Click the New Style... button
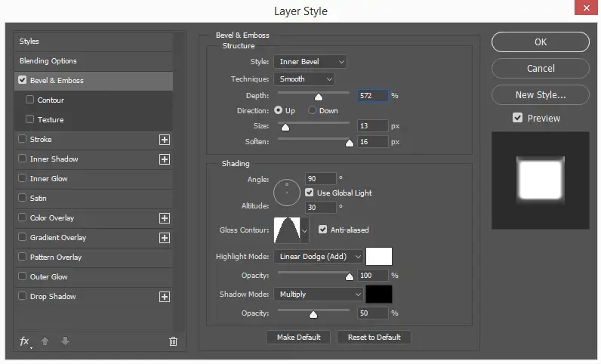 point(541,94)
